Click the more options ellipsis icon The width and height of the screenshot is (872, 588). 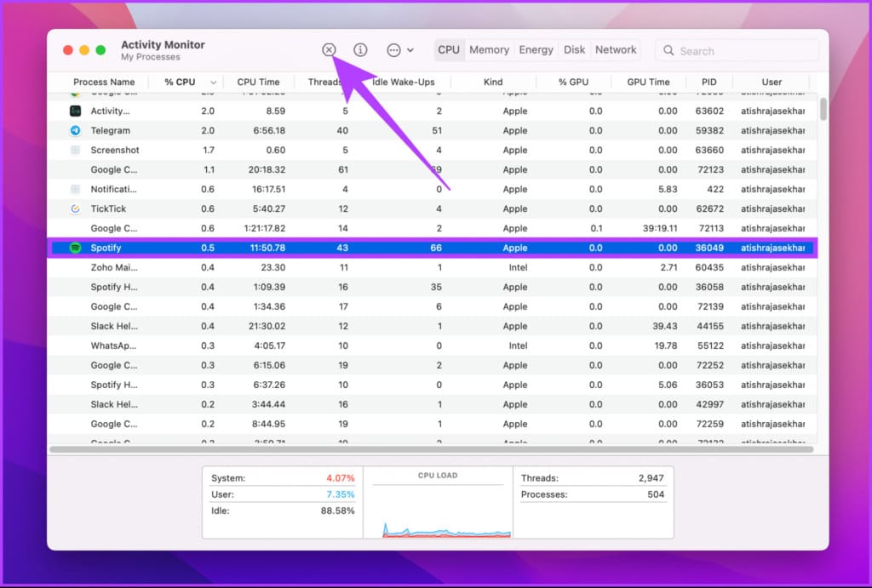click(393, 50)
